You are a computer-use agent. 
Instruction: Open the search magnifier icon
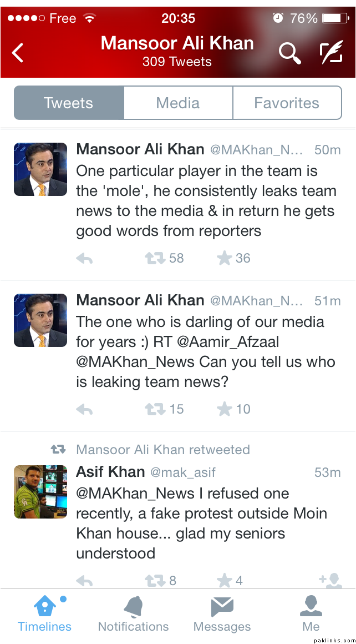point(289,53)
